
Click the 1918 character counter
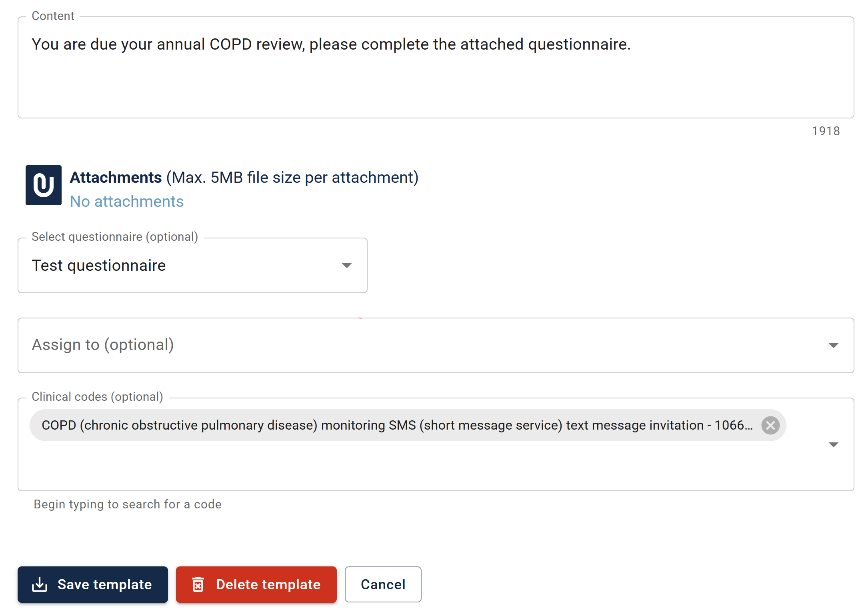tap(825, 131)
